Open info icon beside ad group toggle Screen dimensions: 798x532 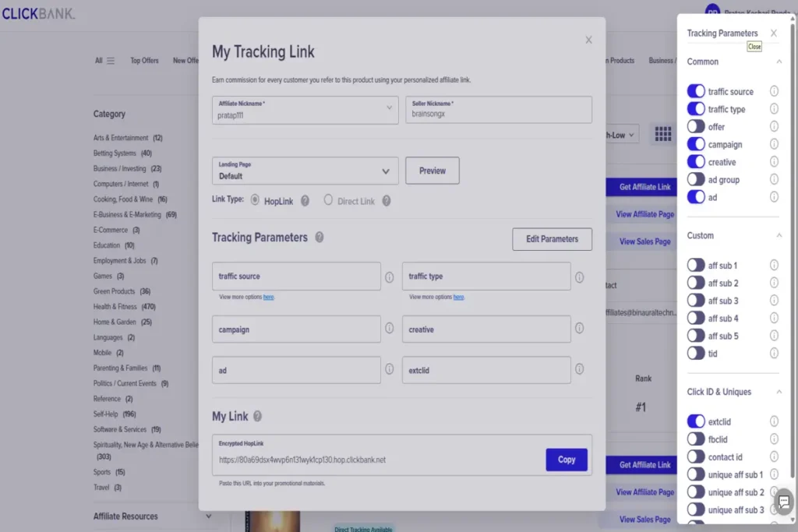(774, 179)
